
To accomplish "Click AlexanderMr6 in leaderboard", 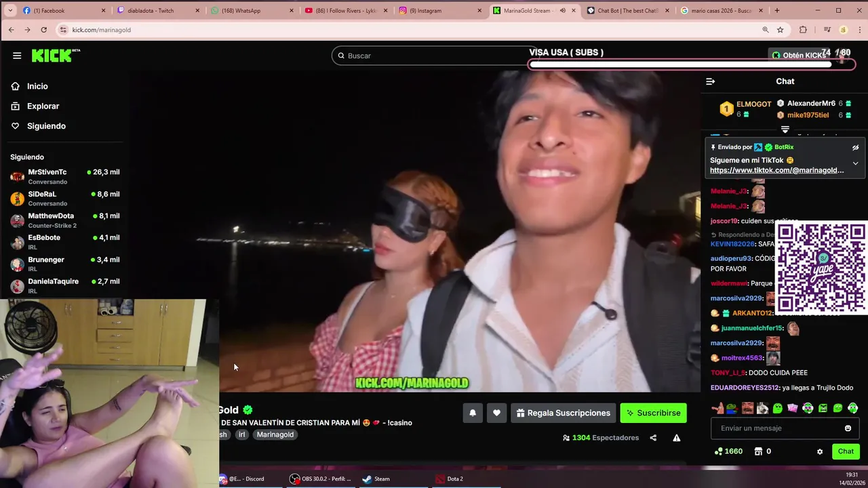I will click(x=811, y=104).
